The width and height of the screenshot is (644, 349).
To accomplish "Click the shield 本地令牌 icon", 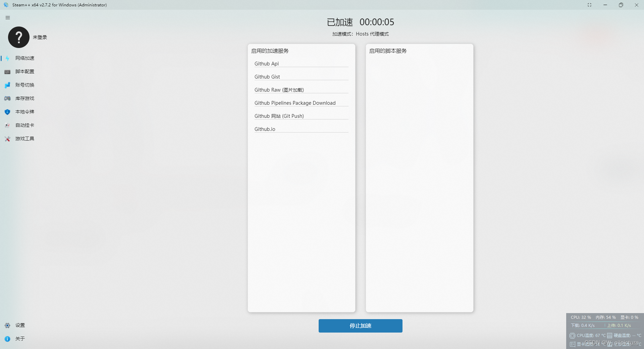I will point(7,112).
